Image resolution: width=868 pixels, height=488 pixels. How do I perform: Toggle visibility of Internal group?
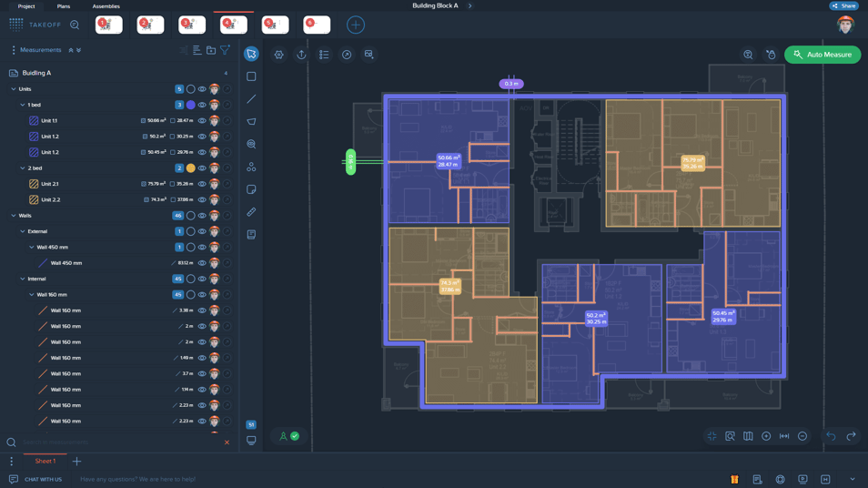tap(202, 279)
